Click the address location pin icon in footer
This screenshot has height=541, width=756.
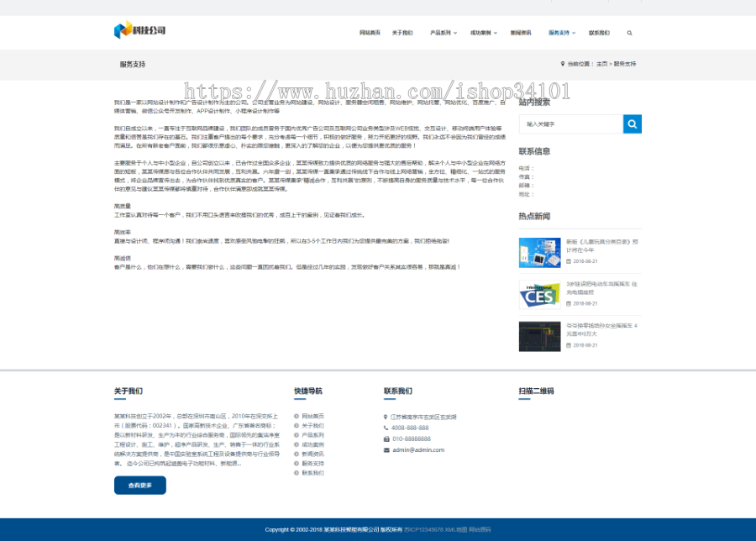point(386,418)
